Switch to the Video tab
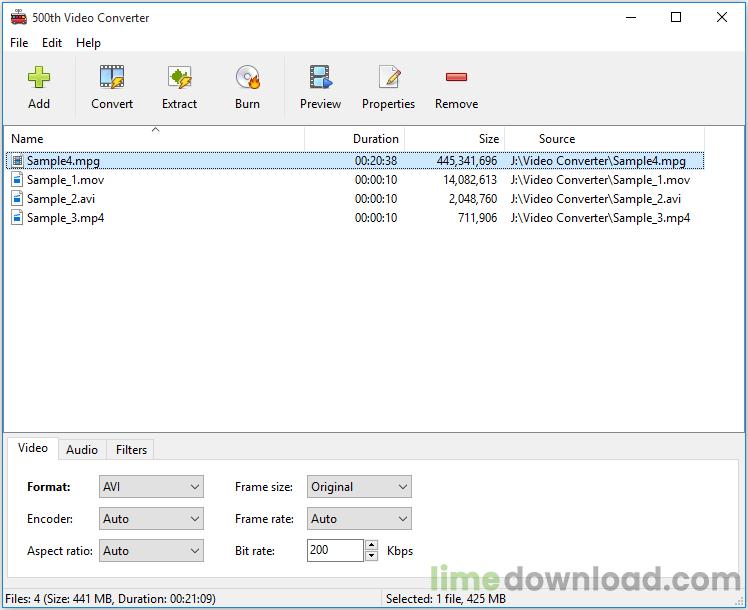748x610 pixels. 33,448
